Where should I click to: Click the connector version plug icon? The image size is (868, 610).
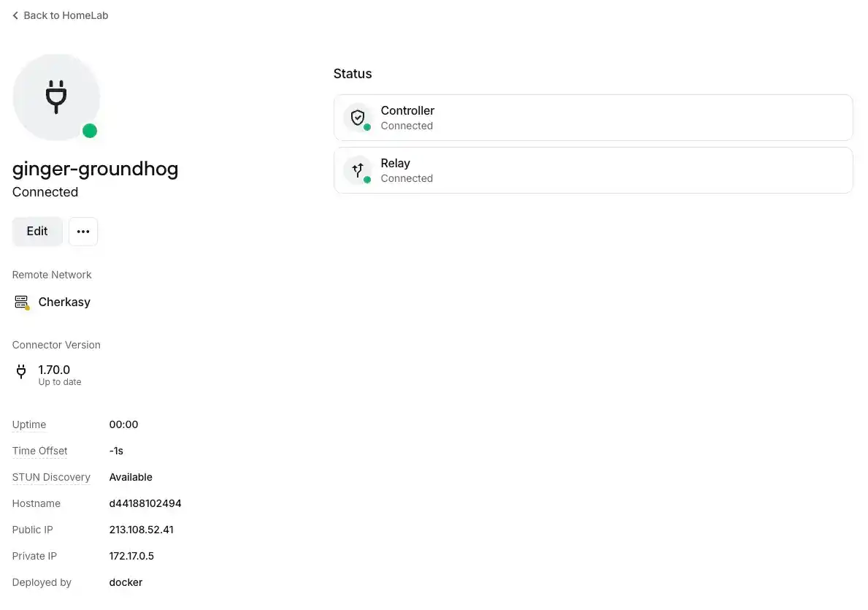click(x=21, y=372)
